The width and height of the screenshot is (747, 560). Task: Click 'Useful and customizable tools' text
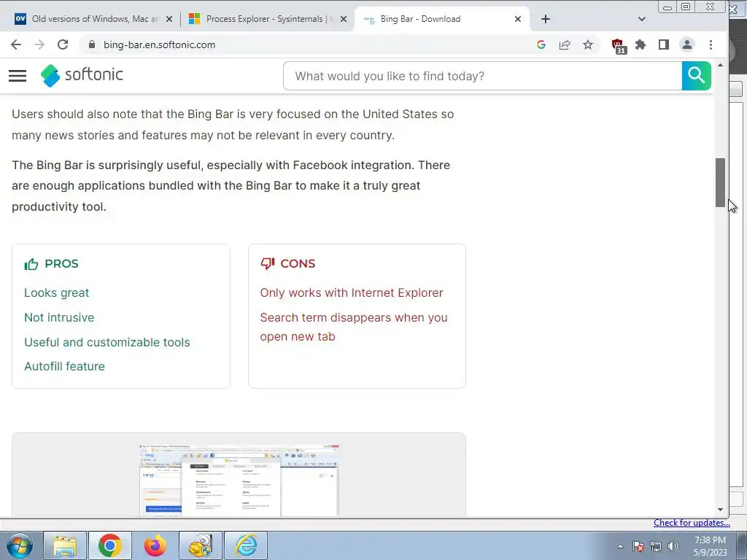point(107,343)
